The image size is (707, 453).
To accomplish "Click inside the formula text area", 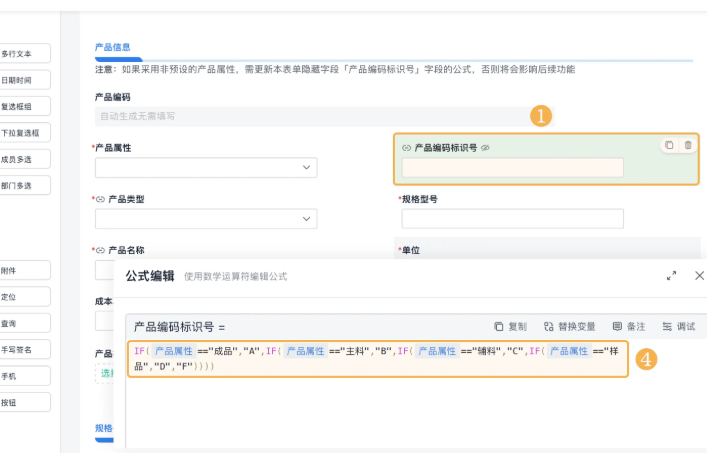I will pos(378,359).
